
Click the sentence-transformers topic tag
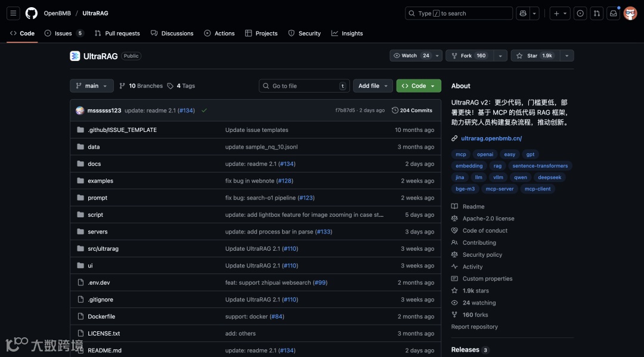coord(540,166)
